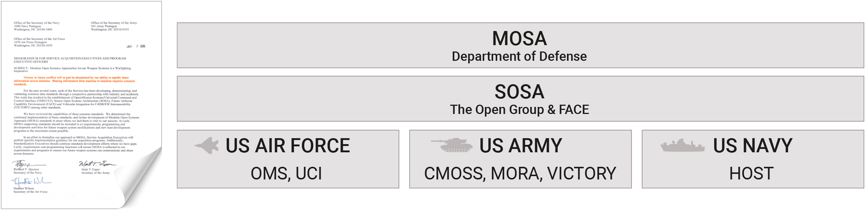Open the memorandum document thumbnail
The image size is (868, 210).
(x=81, y=105)
